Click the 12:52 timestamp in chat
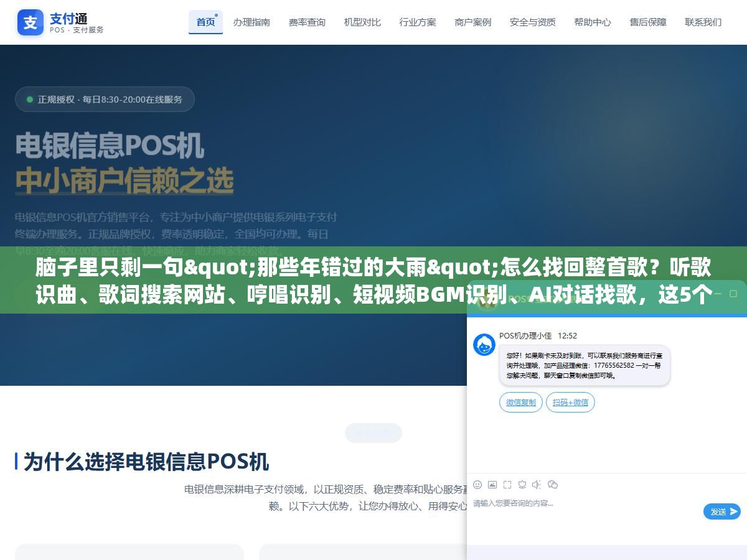The width and height of the screenshot is (747, 560). pyautogui.click(x=567, y=335)
